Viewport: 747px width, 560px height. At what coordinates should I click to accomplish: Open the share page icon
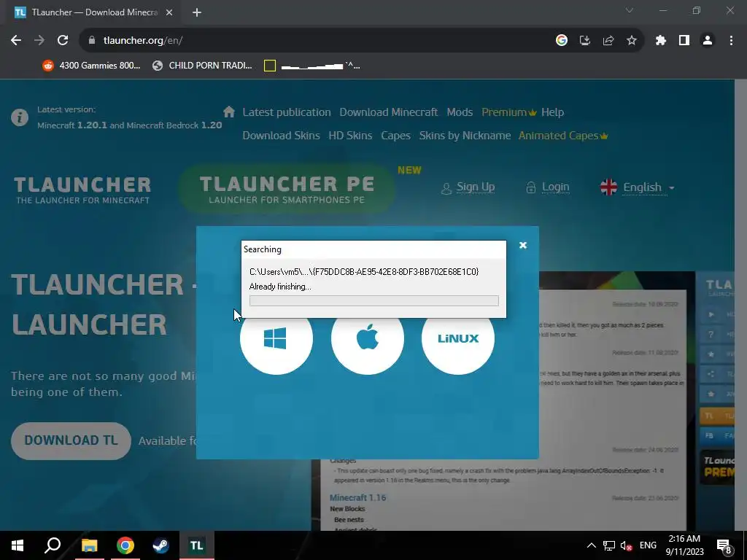608,41
